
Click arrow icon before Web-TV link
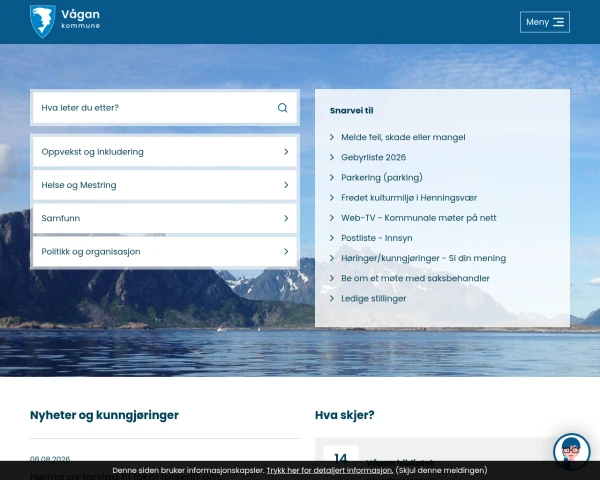(332, 218)
